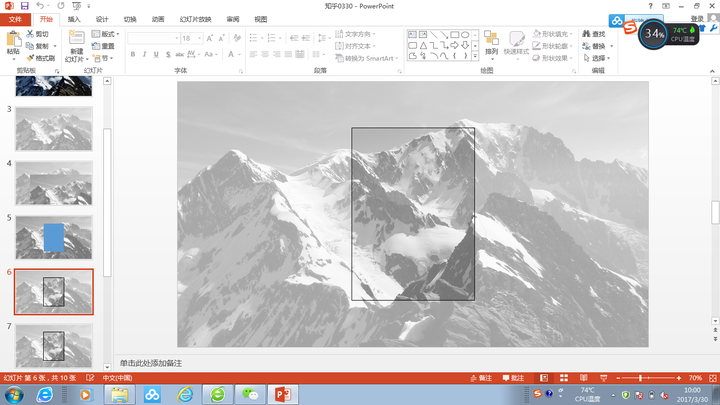Toggle Bold formatting
720x405 pixels.
point(133,54)
